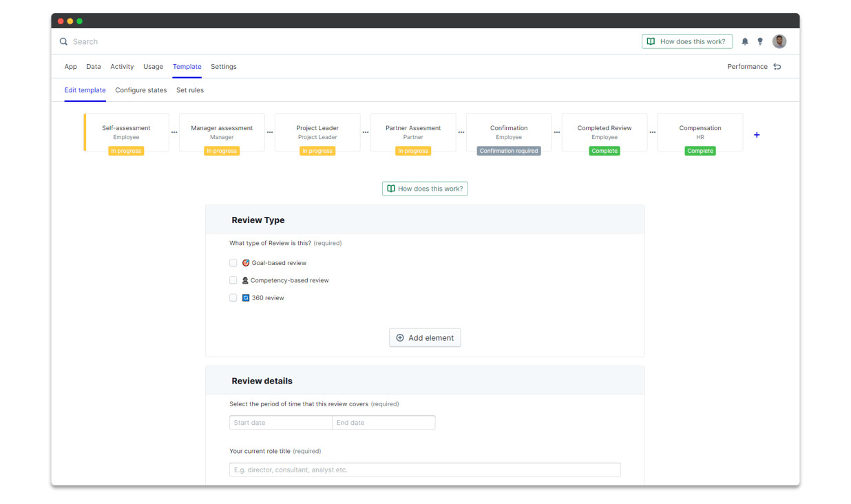Click top-bar How does this work button

tap(687, 41)
